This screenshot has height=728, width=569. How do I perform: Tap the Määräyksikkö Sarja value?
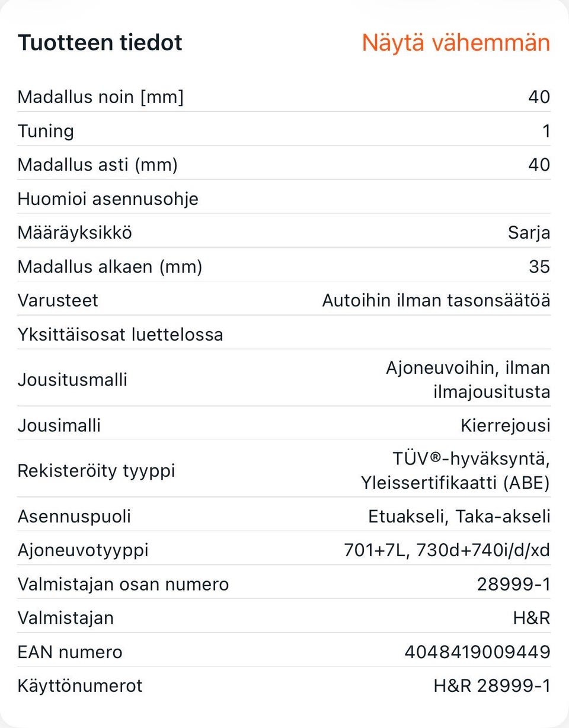[529, 232]
